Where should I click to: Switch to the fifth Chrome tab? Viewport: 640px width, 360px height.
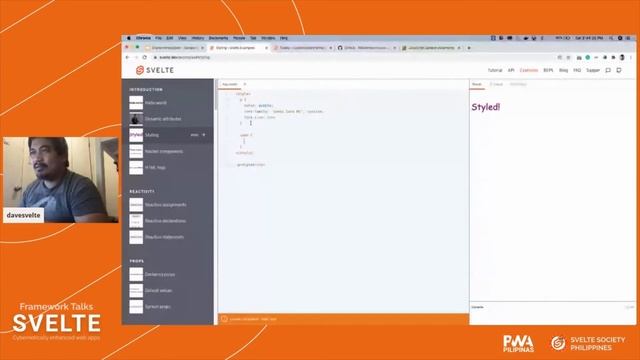pos(431,48)
